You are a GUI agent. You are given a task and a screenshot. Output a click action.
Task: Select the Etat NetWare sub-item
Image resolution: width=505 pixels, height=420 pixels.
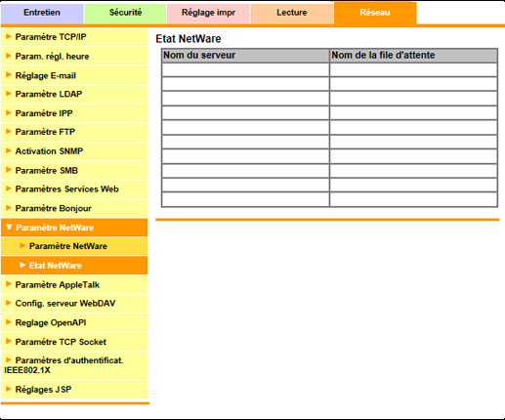pos(74,266)
